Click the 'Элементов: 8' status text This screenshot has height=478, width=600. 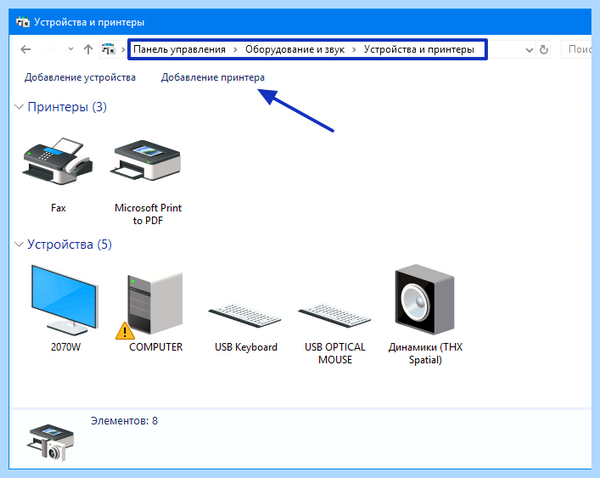point(124,421)
